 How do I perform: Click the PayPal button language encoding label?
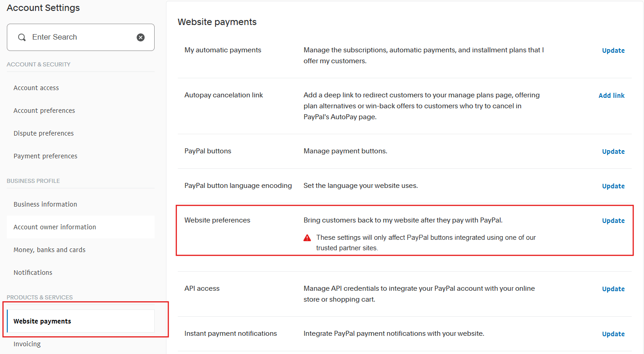(x=238, y=186)
